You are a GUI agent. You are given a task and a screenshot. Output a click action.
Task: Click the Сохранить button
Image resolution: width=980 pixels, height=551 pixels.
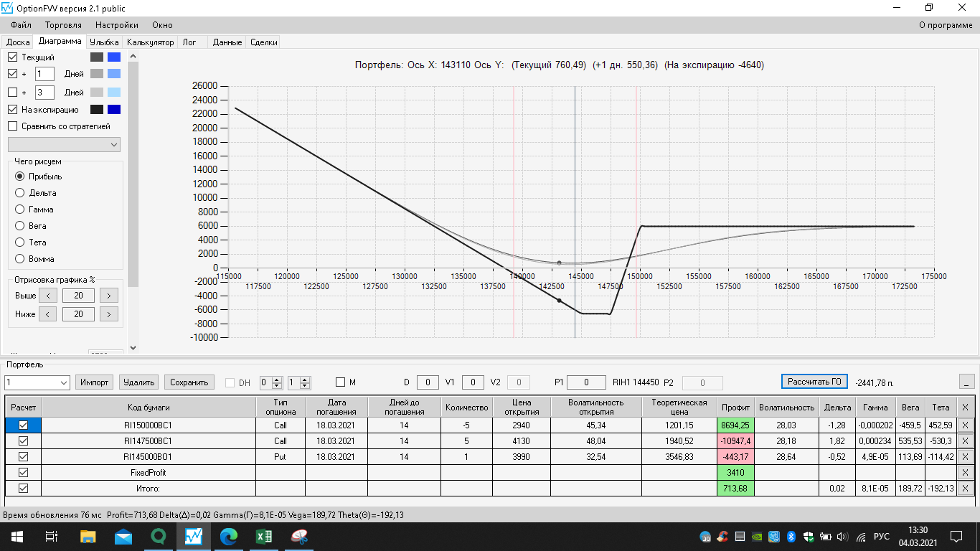189,382
